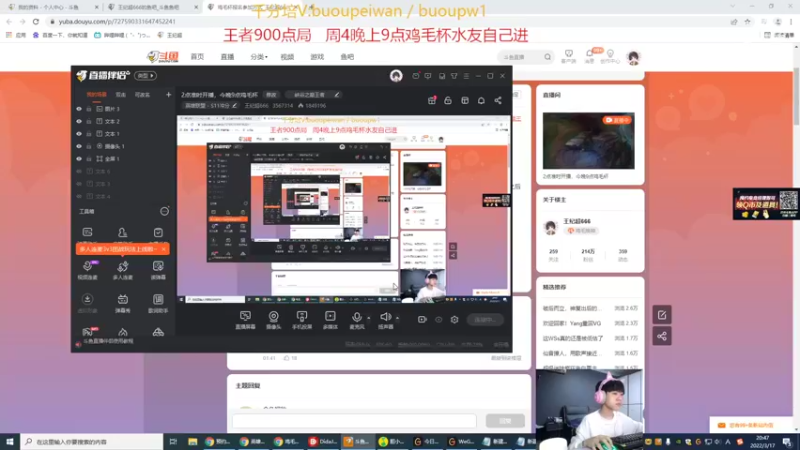
Task: Click the lock icon in top toolbar
Action: point(448,101)
